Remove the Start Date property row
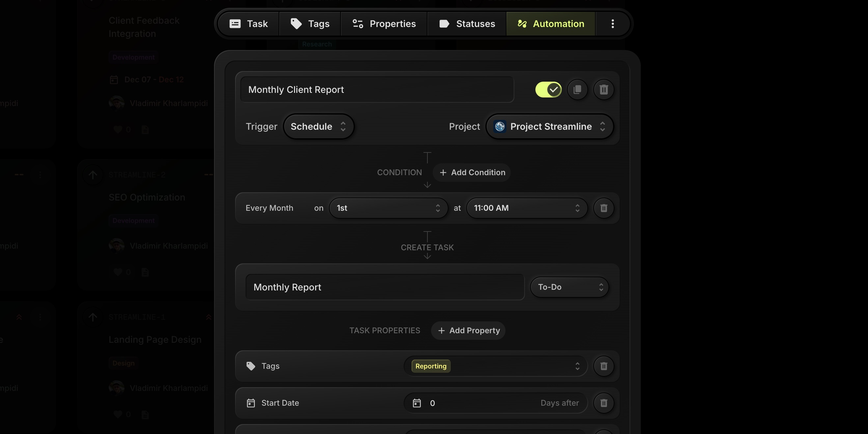The height and width of the screenshot is (434, 868). pyautogui.click(x=604, y=403)
